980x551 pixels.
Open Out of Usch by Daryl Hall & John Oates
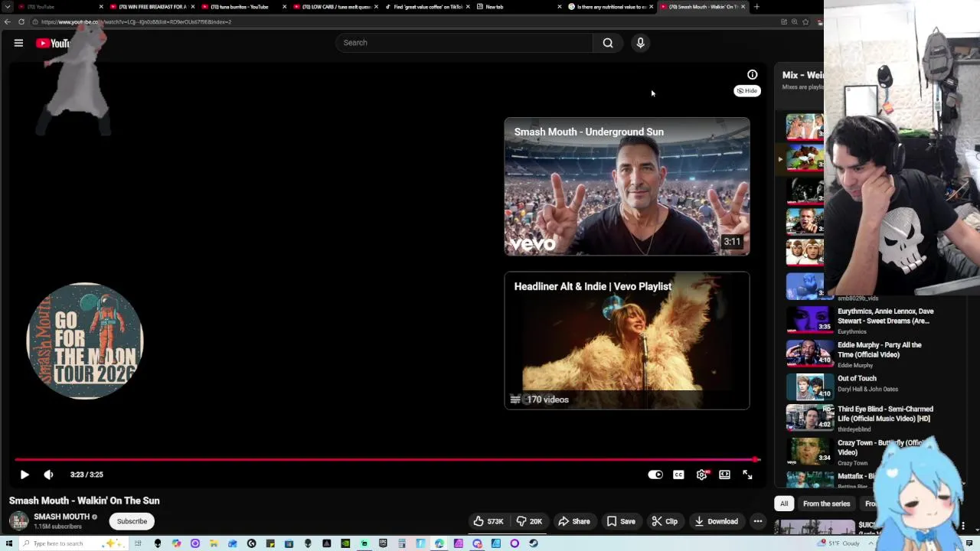click(x=857, y=378)
